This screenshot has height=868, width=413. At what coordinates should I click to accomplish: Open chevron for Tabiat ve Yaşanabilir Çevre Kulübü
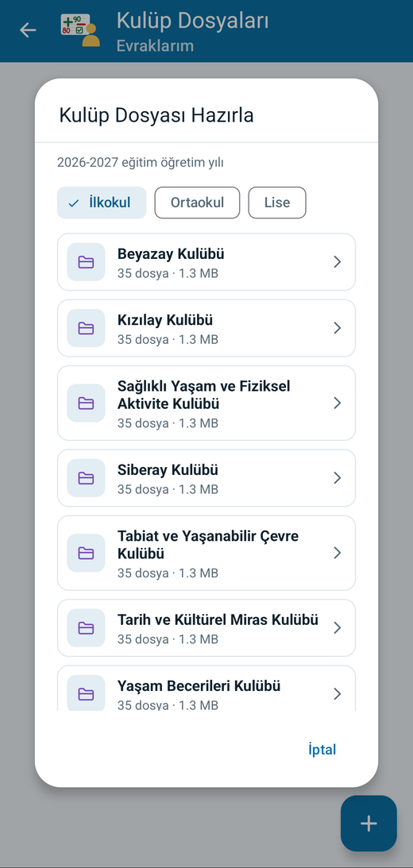click(x=338, y=553)
